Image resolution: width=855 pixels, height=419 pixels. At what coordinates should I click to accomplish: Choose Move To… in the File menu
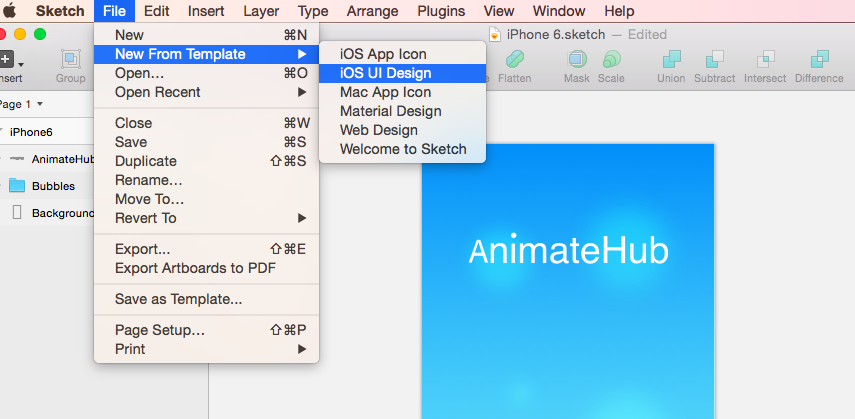click(206, 199)
